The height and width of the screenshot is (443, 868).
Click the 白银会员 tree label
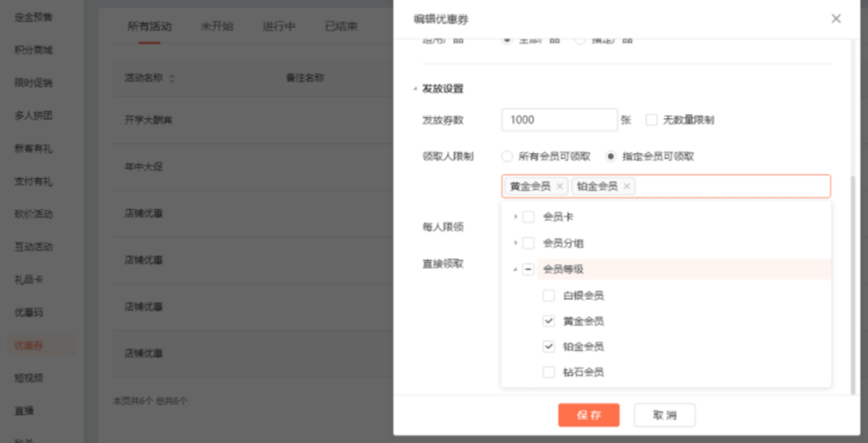coord(583,295)
